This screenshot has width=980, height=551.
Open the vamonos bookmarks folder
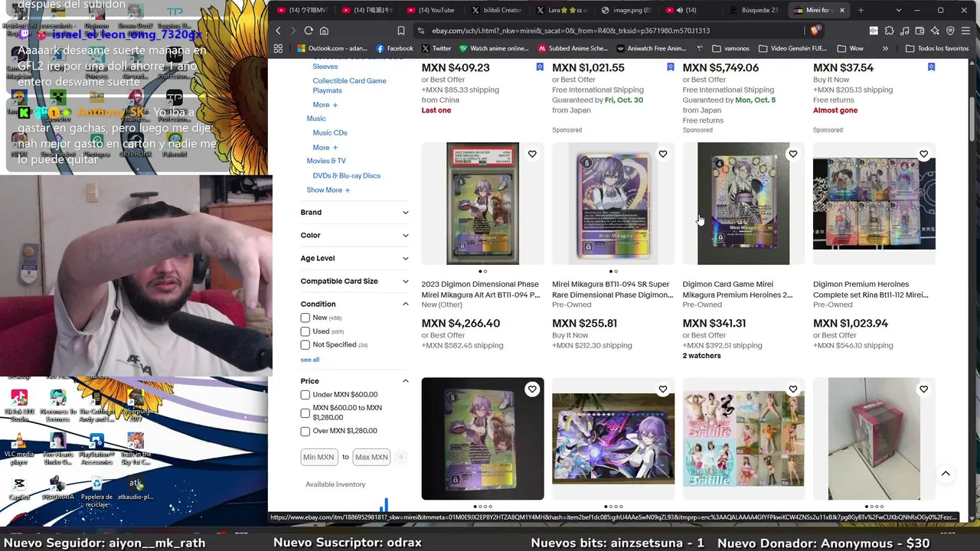click(731, 48)
